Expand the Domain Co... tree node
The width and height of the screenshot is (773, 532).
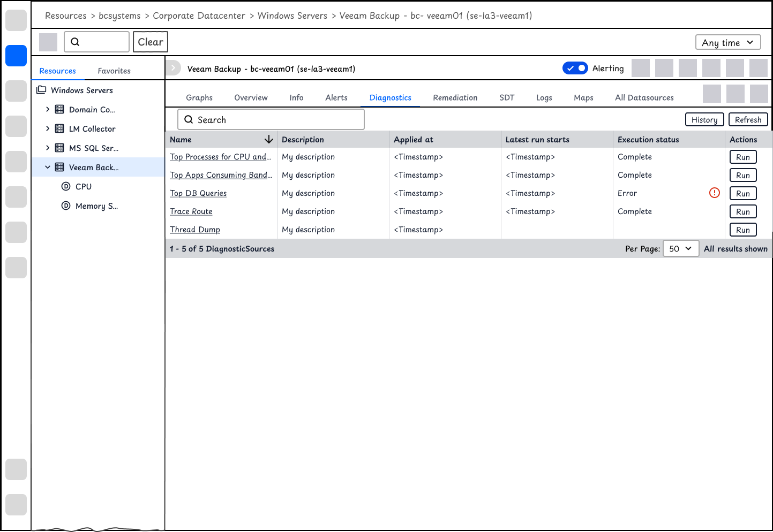pos(48,109)
